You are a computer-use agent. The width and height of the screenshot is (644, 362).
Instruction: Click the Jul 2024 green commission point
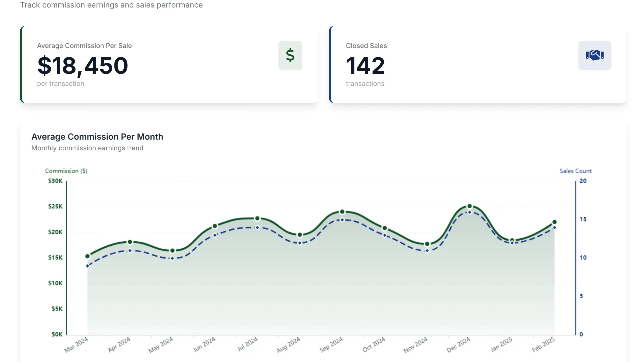[x=257, y=218]
